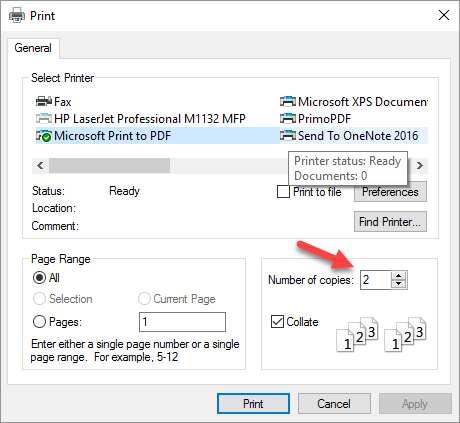
Task: Switch to the General tab
Action: [x=33, y=48]
